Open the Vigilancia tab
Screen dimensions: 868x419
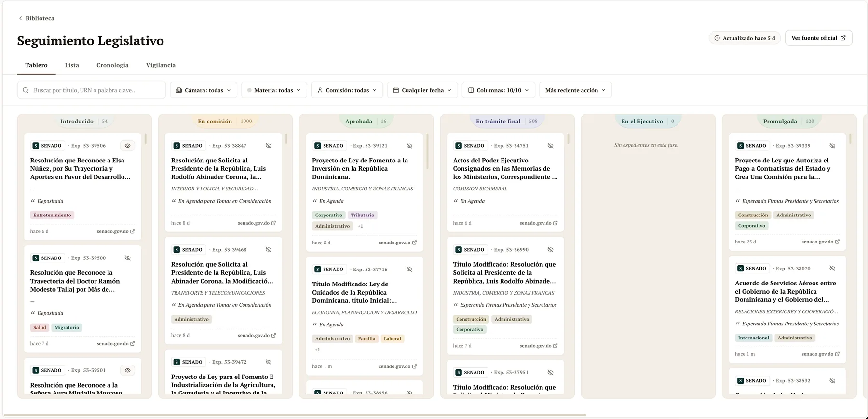coord(161,65)
